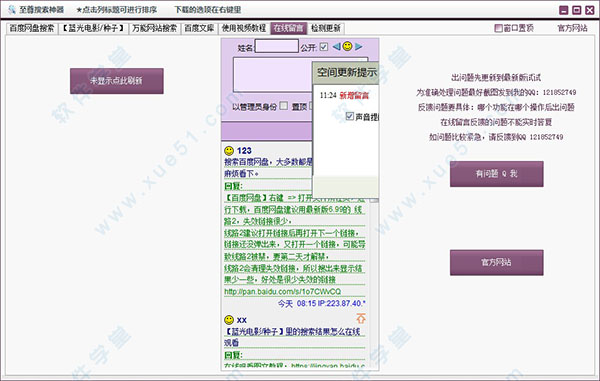Click the orange pin-to-top arrow on xx's message
Image resolution: width=600 pixels, height=381 pixels.
(x=361, y=318)
